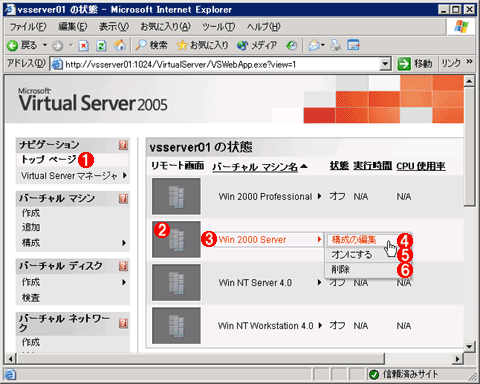Click the Win 2000 Server machine name

pos(252,240)
